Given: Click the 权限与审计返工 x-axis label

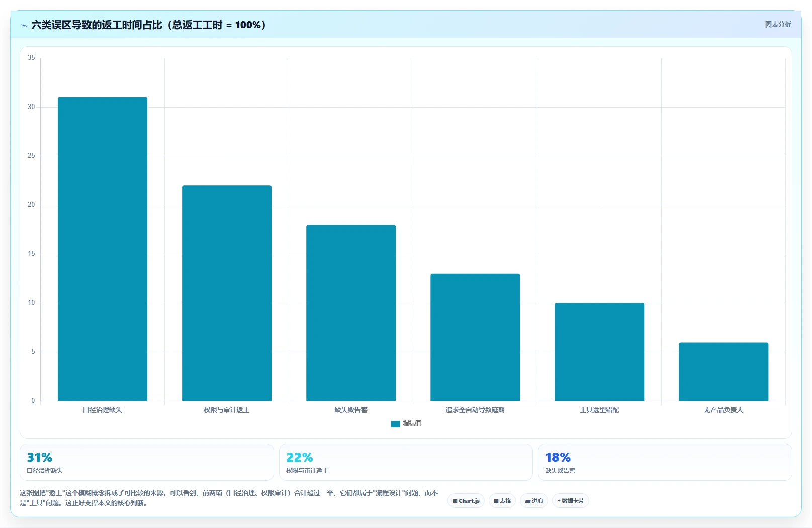Looking at the screenshot, I should (227, 410).
